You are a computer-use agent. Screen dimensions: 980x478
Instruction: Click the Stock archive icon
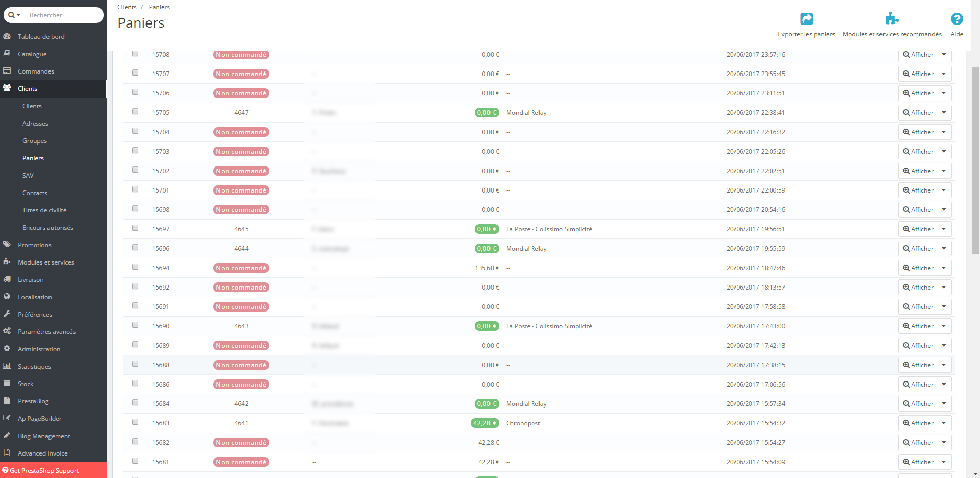7,384
